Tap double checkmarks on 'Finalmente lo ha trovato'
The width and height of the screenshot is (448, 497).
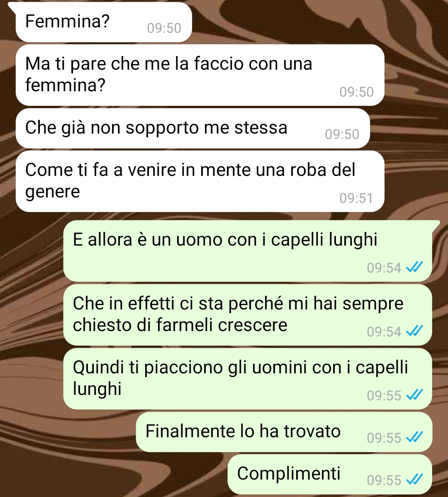point(414,437)
